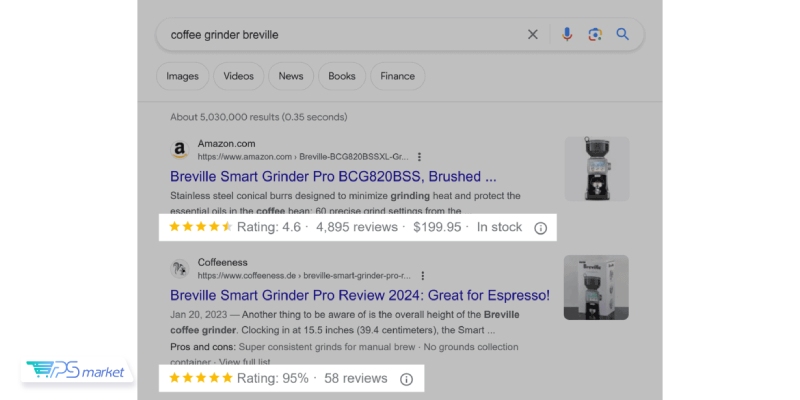This screenshot has height=400, width=800.
Task: Clear the search query with X icon
Action: (533, 35)
